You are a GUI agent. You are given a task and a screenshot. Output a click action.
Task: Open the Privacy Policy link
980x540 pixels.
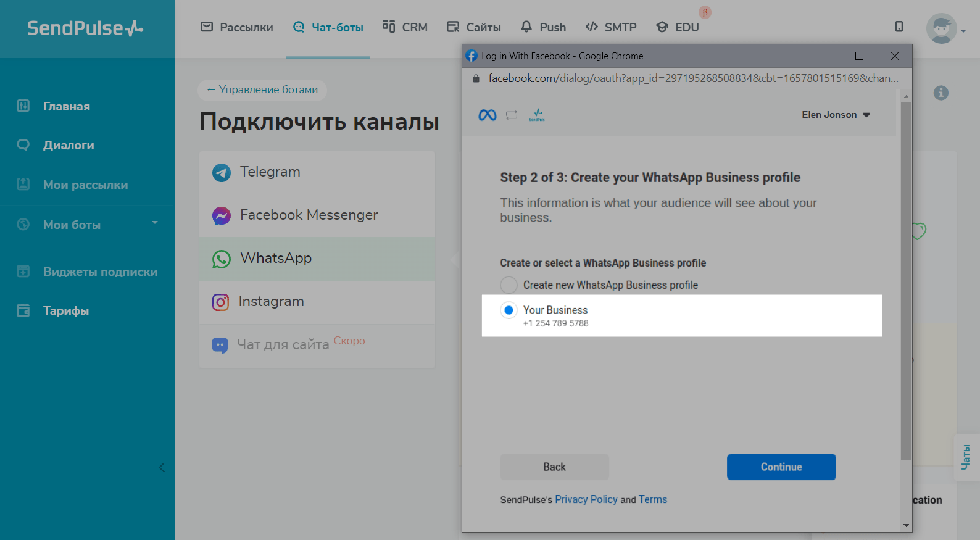click(x=586, y=499)
